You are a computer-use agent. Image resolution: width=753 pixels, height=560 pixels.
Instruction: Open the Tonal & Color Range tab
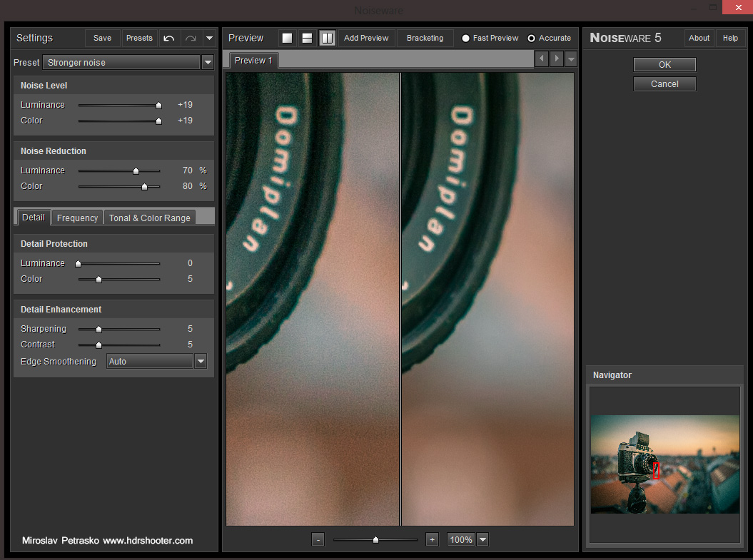(149, 218)
